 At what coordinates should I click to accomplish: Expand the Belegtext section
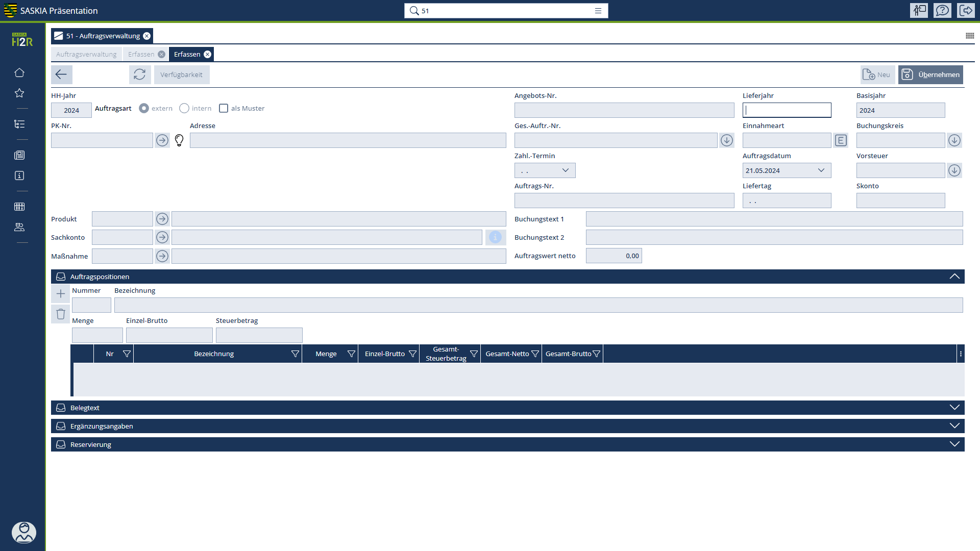(x=954, y=408)
